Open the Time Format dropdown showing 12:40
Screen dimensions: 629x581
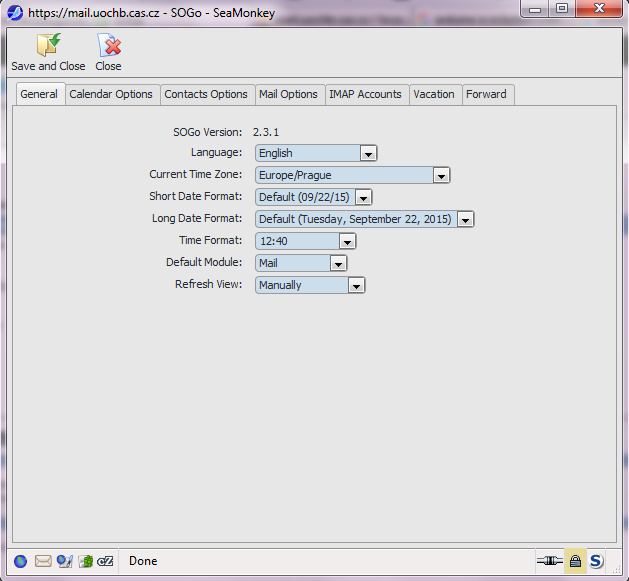click(x=306, y=241)
